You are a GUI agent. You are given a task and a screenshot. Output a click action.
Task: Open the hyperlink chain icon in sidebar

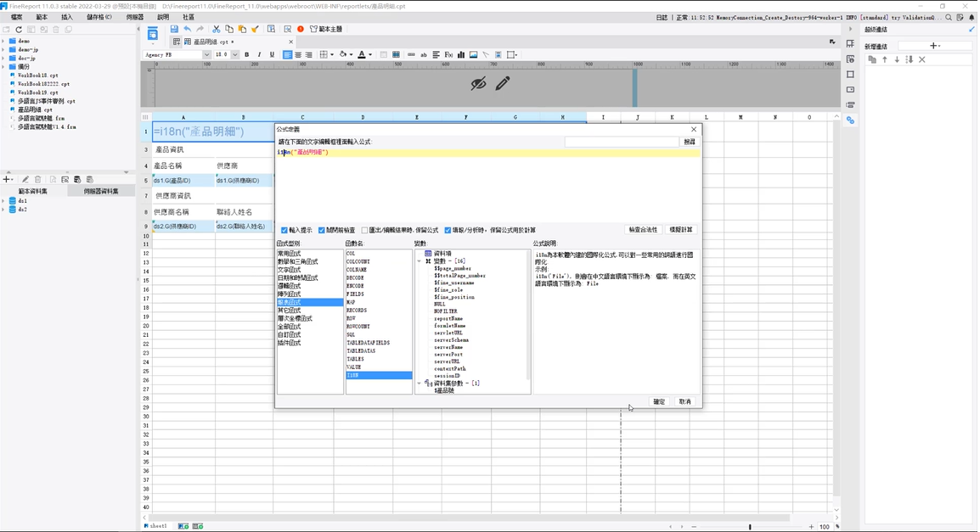click(851, 120)
